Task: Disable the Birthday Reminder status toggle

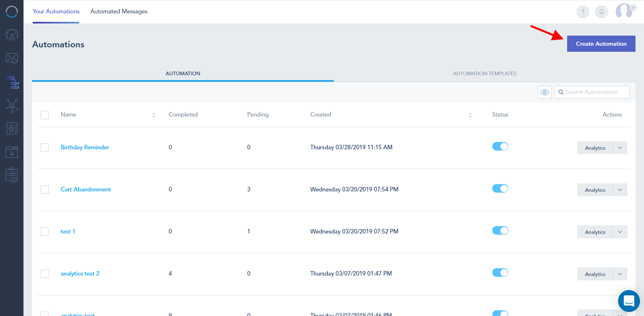Action: (x=500, y=146)
